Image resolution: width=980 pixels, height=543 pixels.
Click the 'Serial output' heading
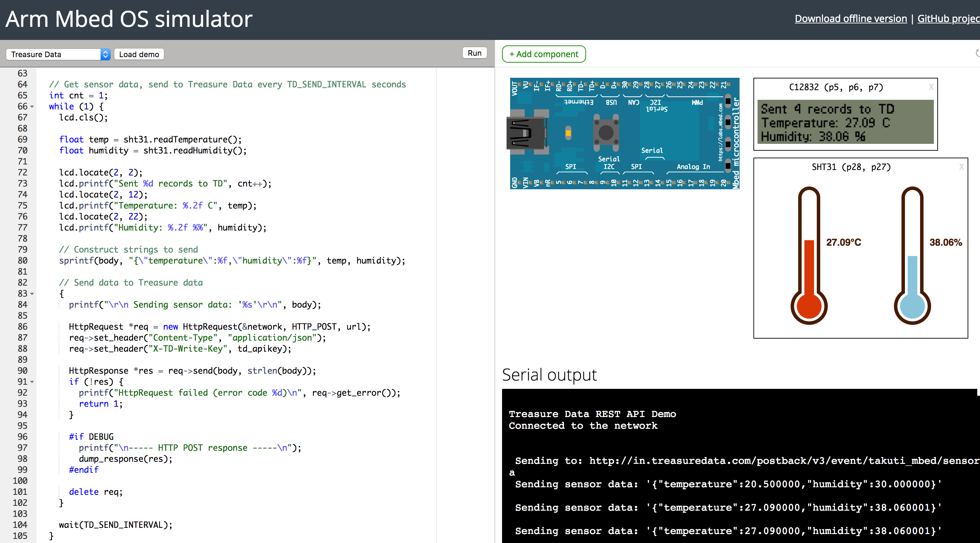[549, 375]
